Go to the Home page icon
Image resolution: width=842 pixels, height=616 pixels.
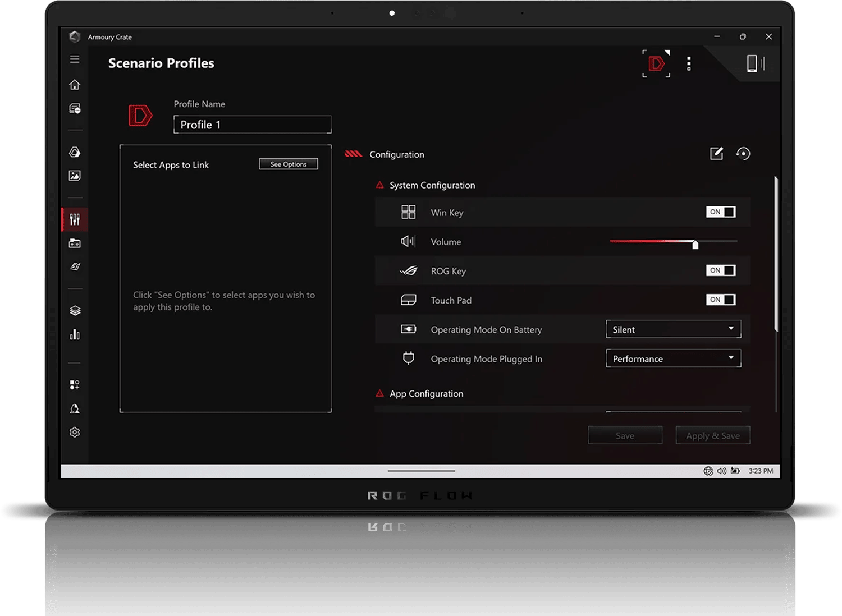coord(75,85)
